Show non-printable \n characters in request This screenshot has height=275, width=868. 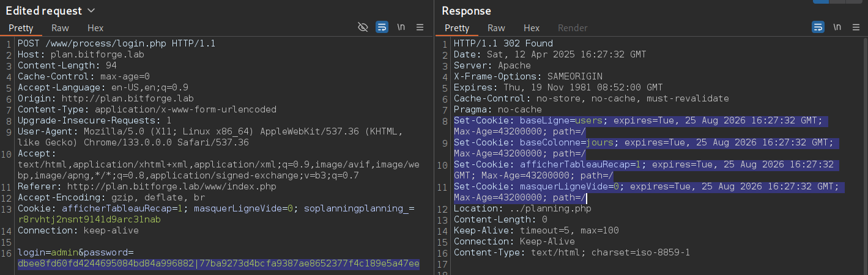pyautogui.click(x=401, y=27)
